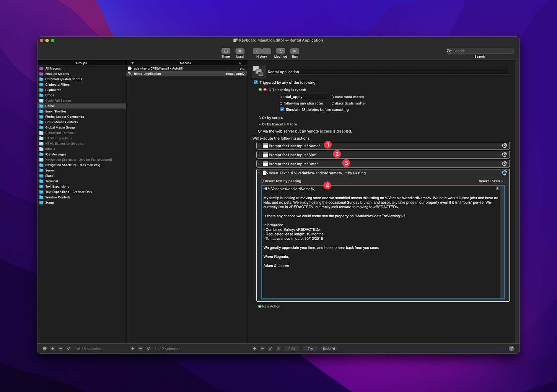Select the Slack group
Image resolution: width=557 pixels, height=392 pixels.
(x=82, y=176)
